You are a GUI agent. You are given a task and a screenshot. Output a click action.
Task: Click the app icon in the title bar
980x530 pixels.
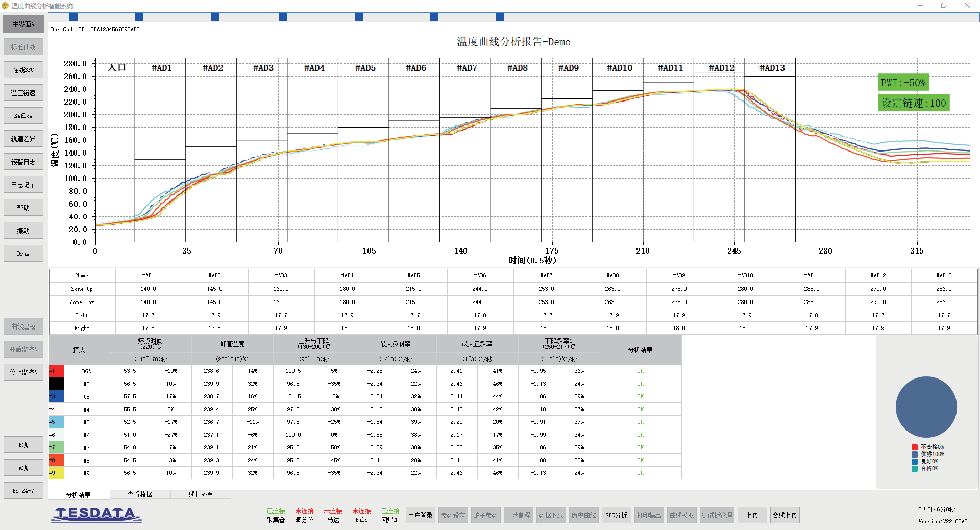pos(5,6)
